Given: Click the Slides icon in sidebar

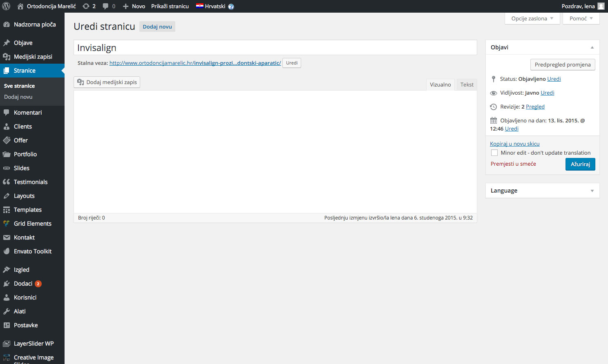Looking at the screenshot, I should tap(7, 168).
